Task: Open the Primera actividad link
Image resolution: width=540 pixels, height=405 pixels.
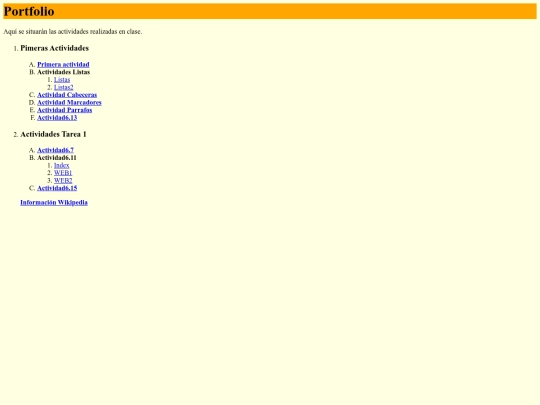Action: pos(63,64)
